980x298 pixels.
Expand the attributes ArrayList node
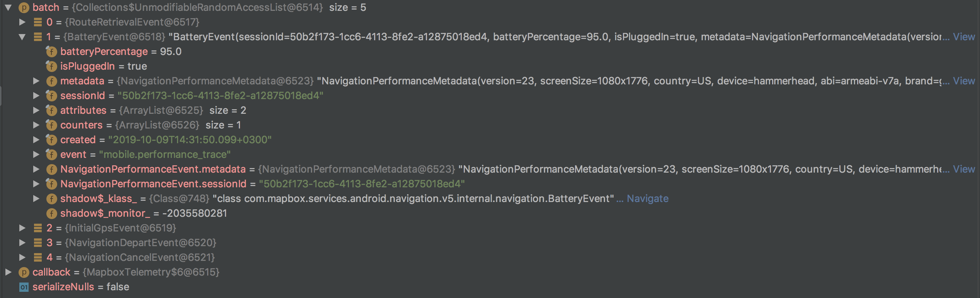(x=36, y=110)
